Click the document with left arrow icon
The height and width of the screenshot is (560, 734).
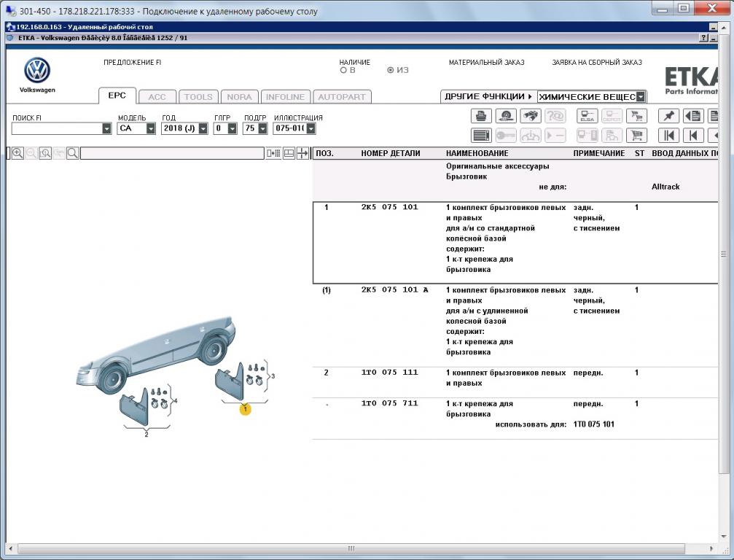click(x=693, y=116)
